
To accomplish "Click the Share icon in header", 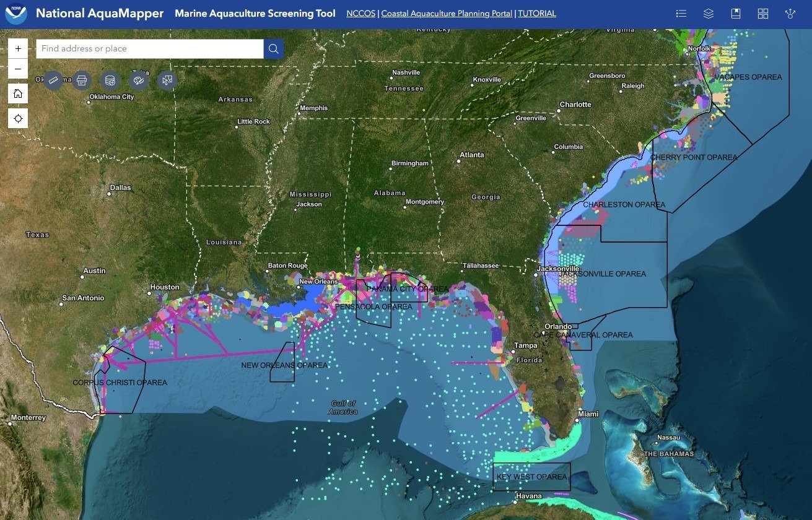I will tap(790, 14).
